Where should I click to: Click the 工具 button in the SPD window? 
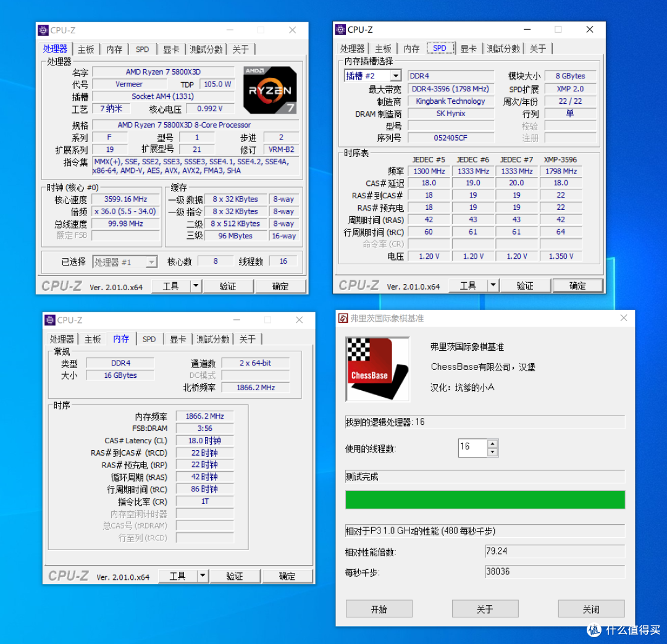point(468,285)
